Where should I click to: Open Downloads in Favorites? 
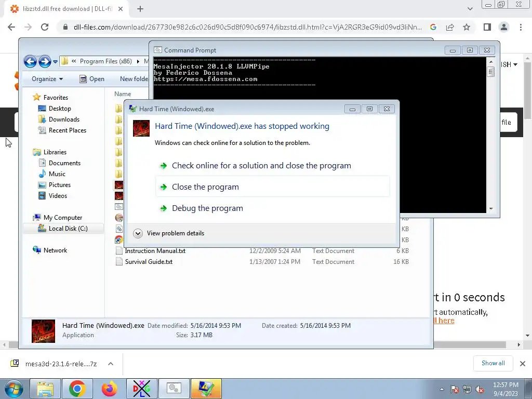click(64, 119)
